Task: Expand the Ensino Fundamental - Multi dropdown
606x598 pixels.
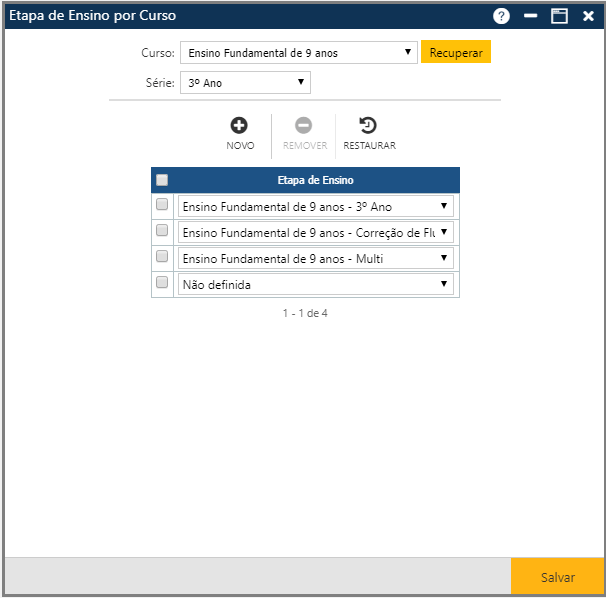Action: point(315,259)
